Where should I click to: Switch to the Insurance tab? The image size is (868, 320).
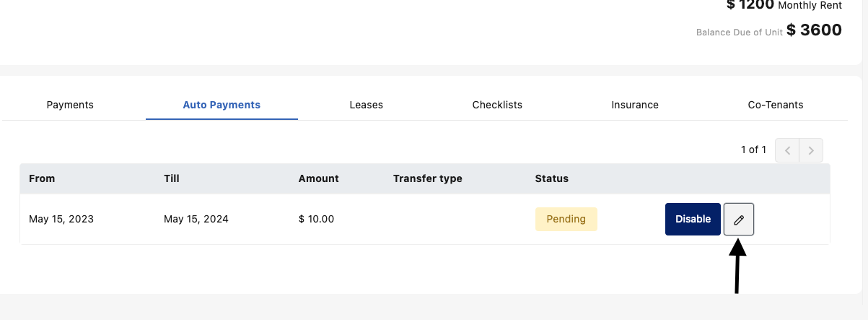tap(635, 105)
